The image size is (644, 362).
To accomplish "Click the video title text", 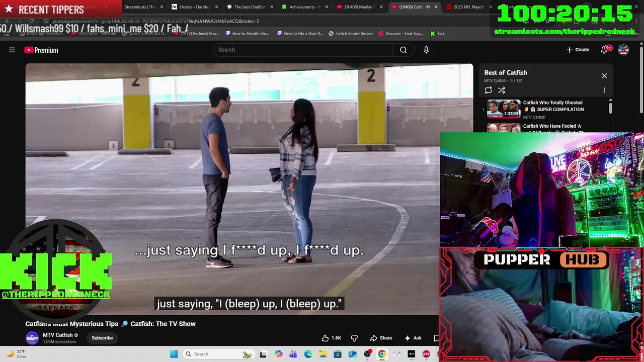I will pos(111,324).
